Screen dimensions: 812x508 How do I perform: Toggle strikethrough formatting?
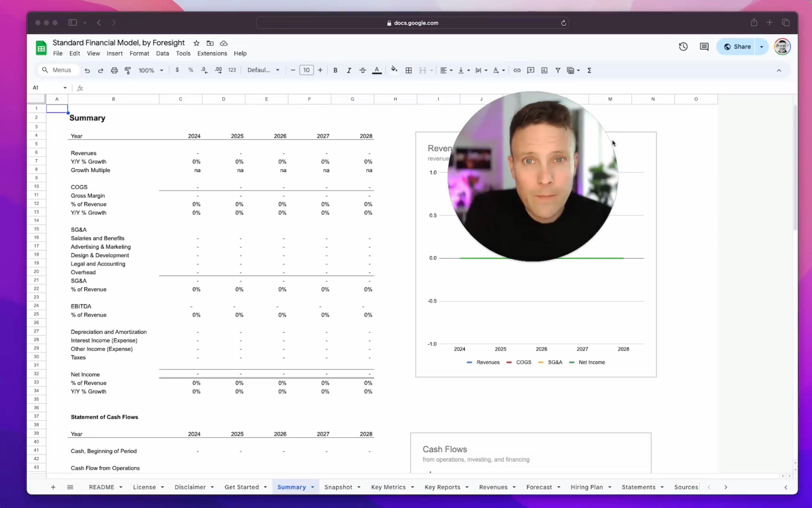tap(362, 70)
